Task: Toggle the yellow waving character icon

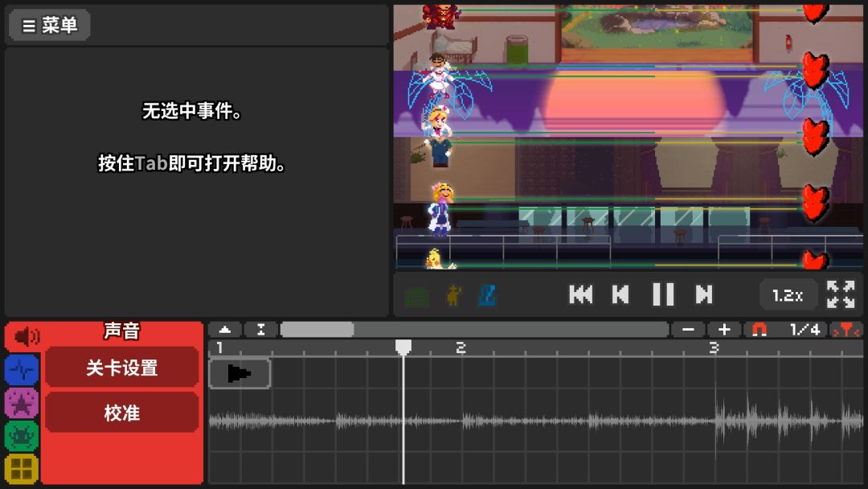Action: point(454,295)
